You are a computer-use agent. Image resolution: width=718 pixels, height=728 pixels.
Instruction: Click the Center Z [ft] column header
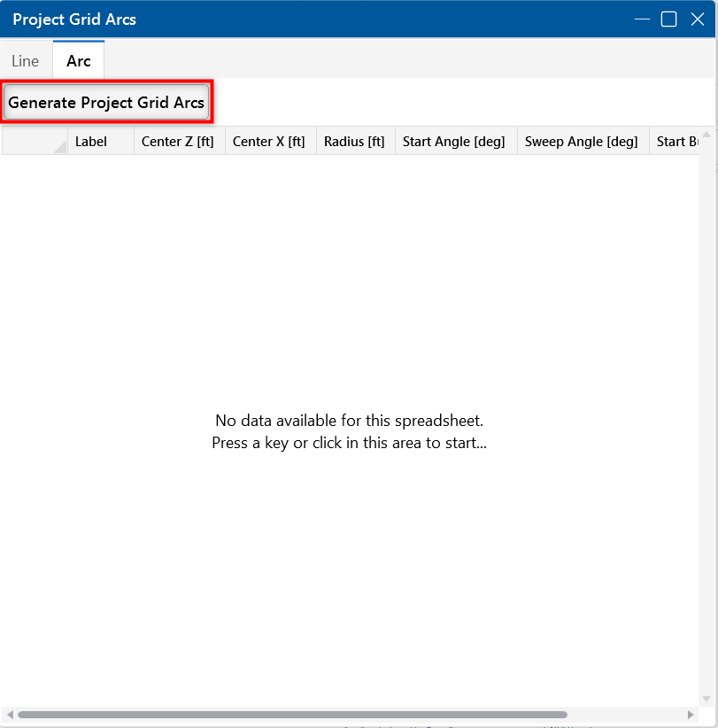(x=179, y=141)
